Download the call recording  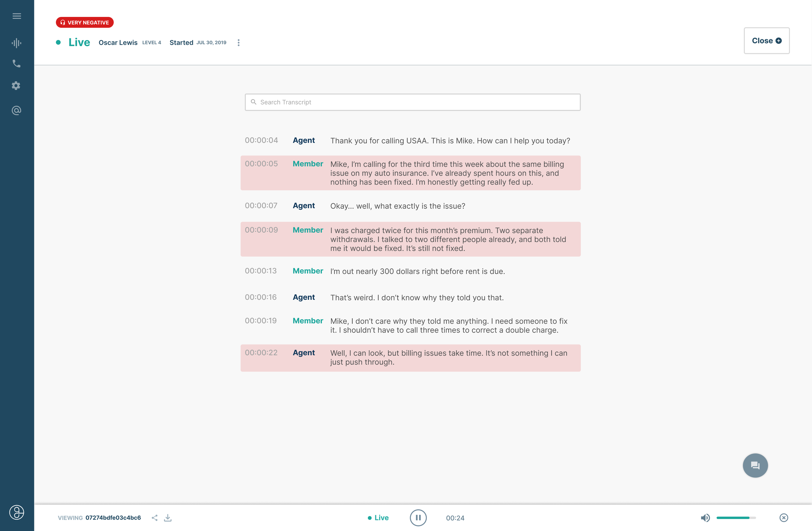point(168,518)
